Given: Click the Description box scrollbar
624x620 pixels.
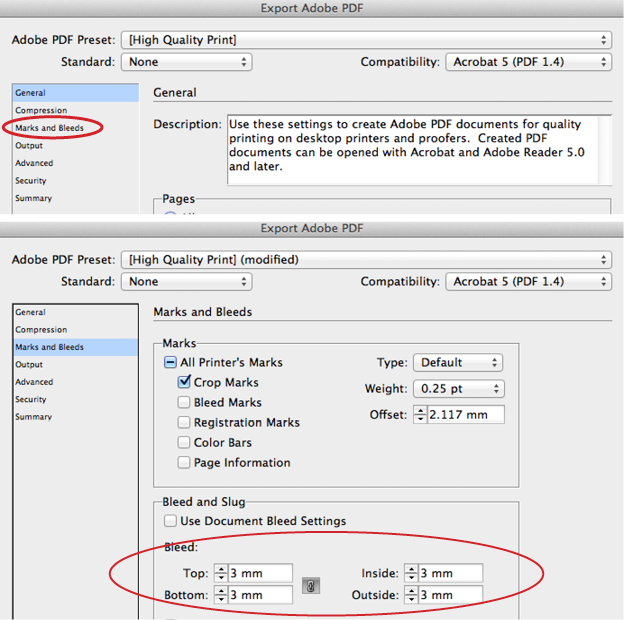Looking at the screenshot, I should click(605, 150).
